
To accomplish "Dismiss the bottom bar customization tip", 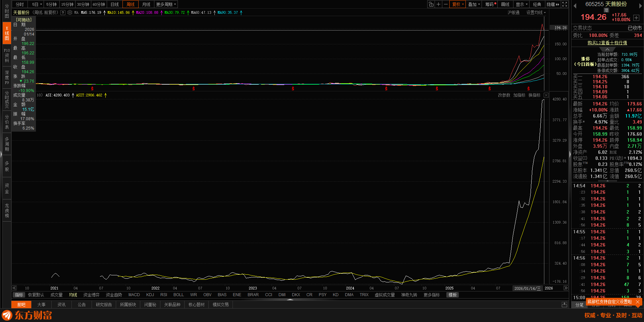I will (638, 302).
